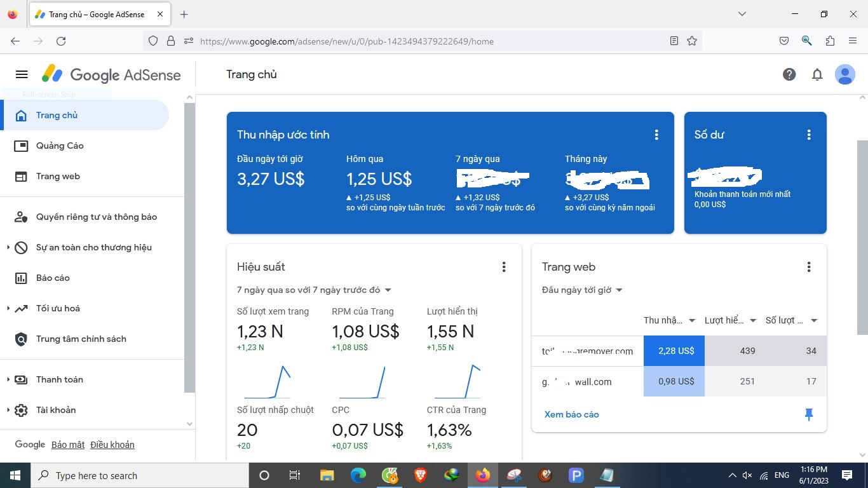Click the 0,98 US$ earnings cell
Image resolution: width=868 pixels, height=488 pixels.
(674, 381)
